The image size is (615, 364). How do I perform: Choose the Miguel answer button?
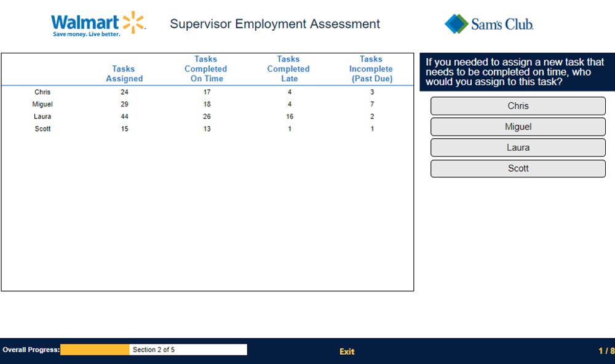pos(518,127)
